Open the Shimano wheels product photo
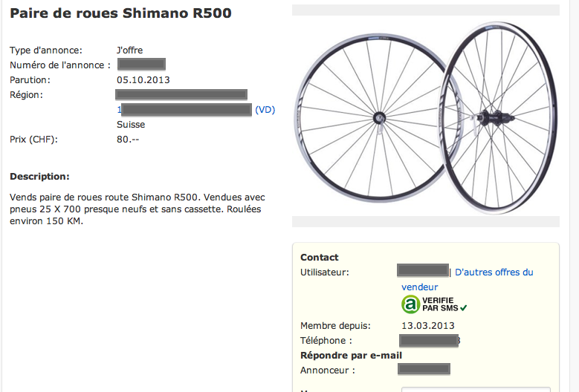 point(425,116)
